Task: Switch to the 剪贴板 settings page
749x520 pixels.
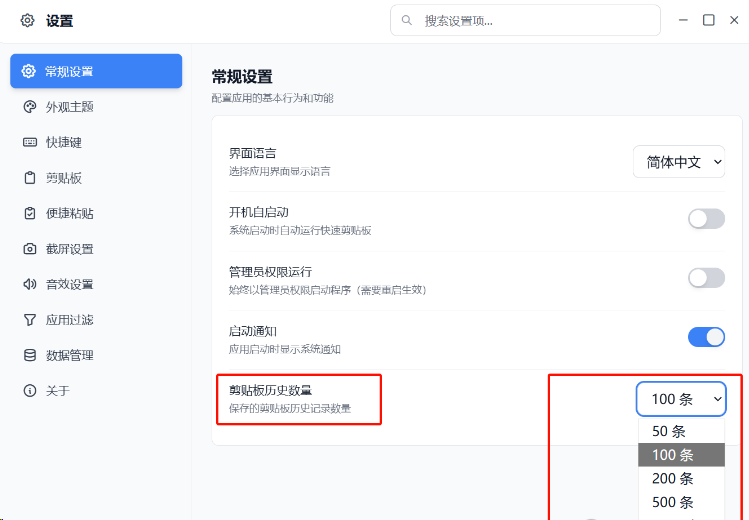Action: click(x=96, y=178)
